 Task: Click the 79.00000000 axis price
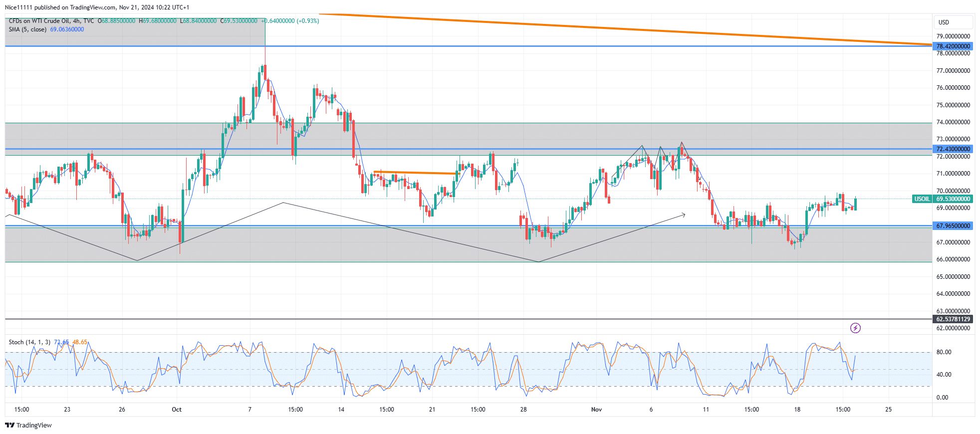953,36
